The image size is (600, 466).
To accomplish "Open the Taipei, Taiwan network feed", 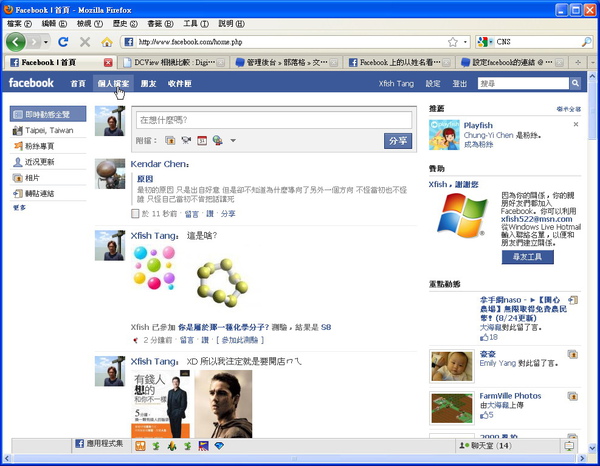I will pyautogui.click(x=48, y=130).
